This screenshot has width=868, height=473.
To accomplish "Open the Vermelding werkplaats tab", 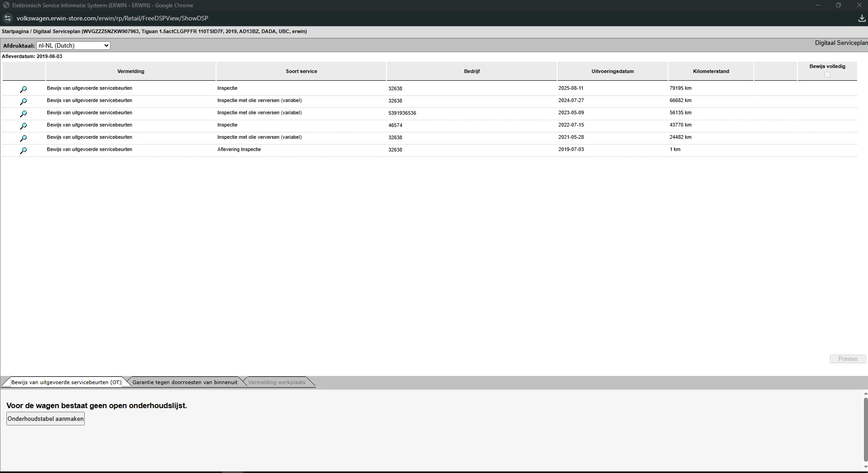I will (276, 382).
